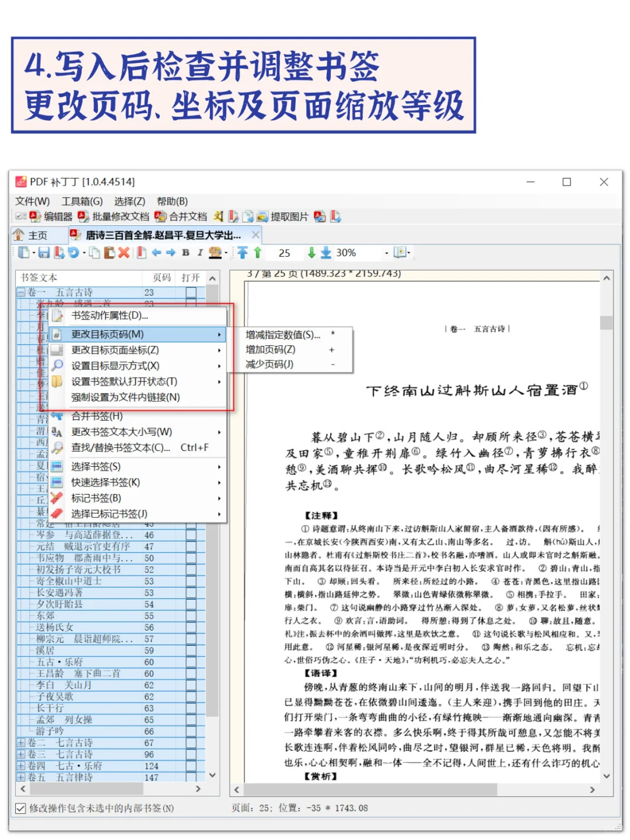Image resolution: width=630 pixels, height=840 pixels.
Task: Jump to last page with blue bottom-arrow icon
Action: (x=326, y=253)
